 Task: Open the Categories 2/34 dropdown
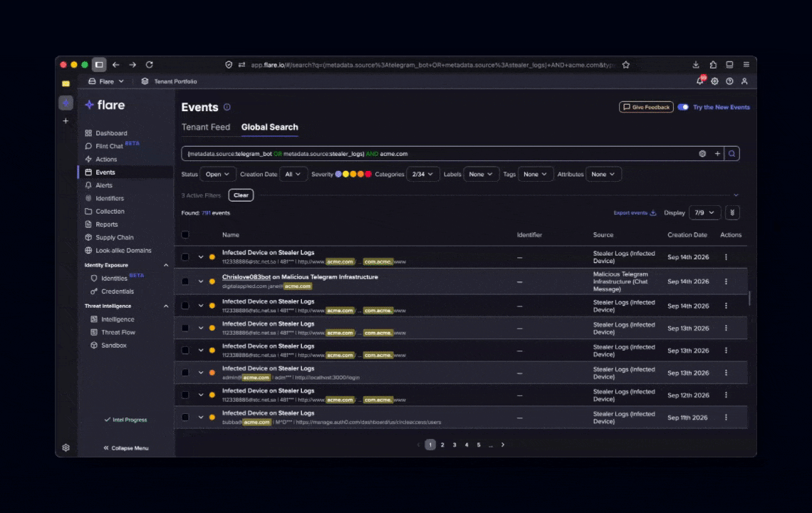point(422,174)
